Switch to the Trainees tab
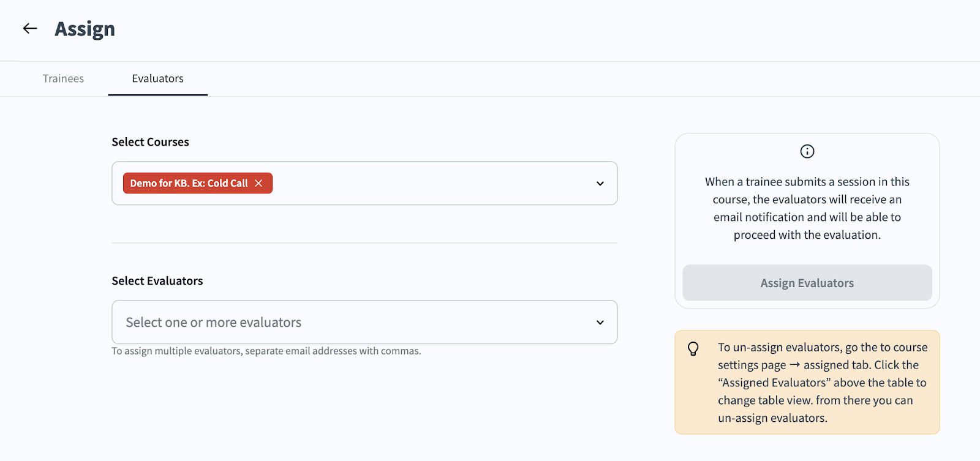980x461 pixels. [63, 78]
